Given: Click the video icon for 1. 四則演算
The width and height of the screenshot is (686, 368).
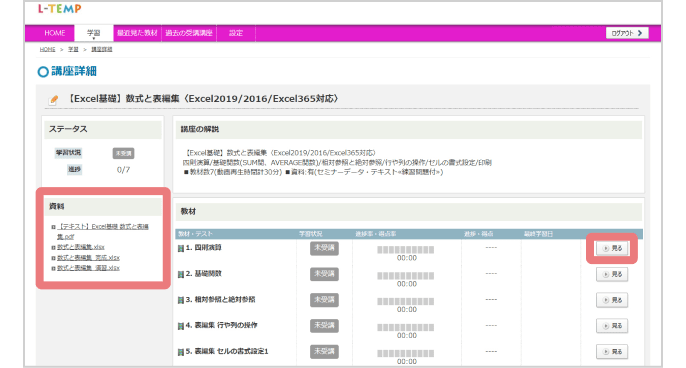Looking at the screenshot, I should [180, 249].
